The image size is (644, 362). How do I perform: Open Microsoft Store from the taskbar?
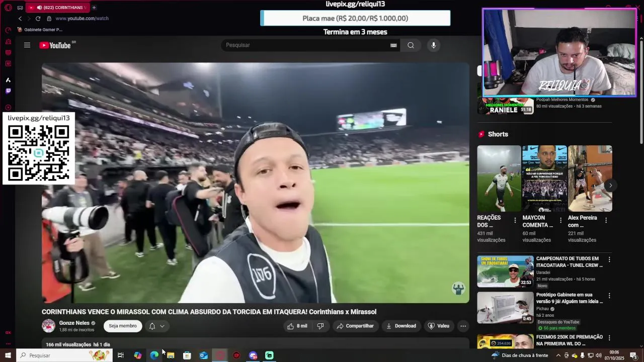pyautogui.click(x=187, y=355)
